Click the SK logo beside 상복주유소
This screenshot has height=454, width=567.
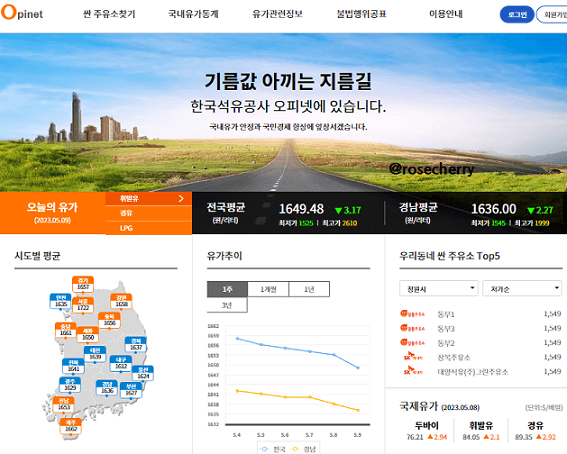413,357
